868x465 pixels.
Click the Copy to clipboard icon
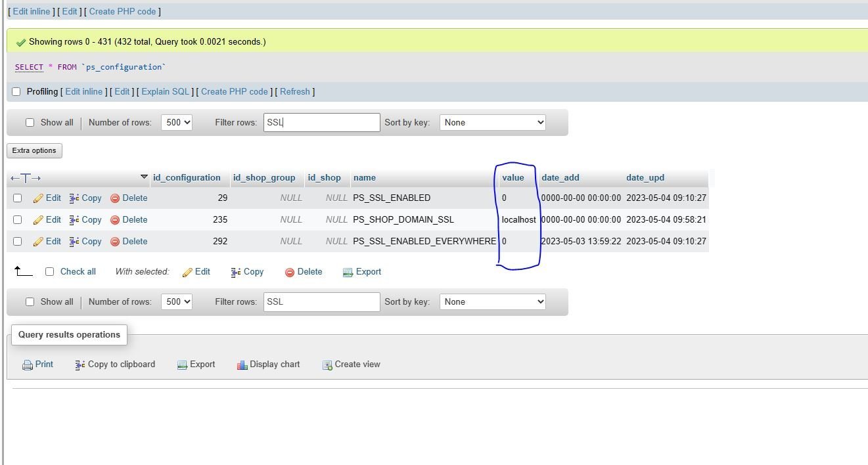click(80, 365)
